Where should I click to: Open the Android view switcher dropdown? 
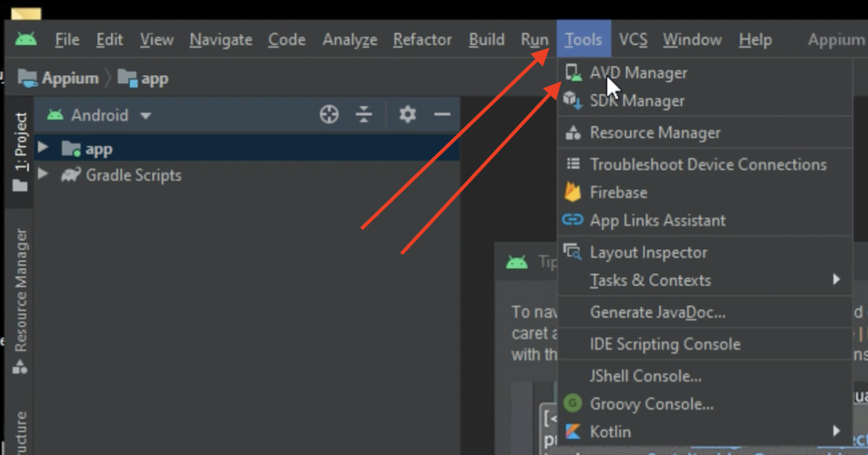tap(145, 115)
